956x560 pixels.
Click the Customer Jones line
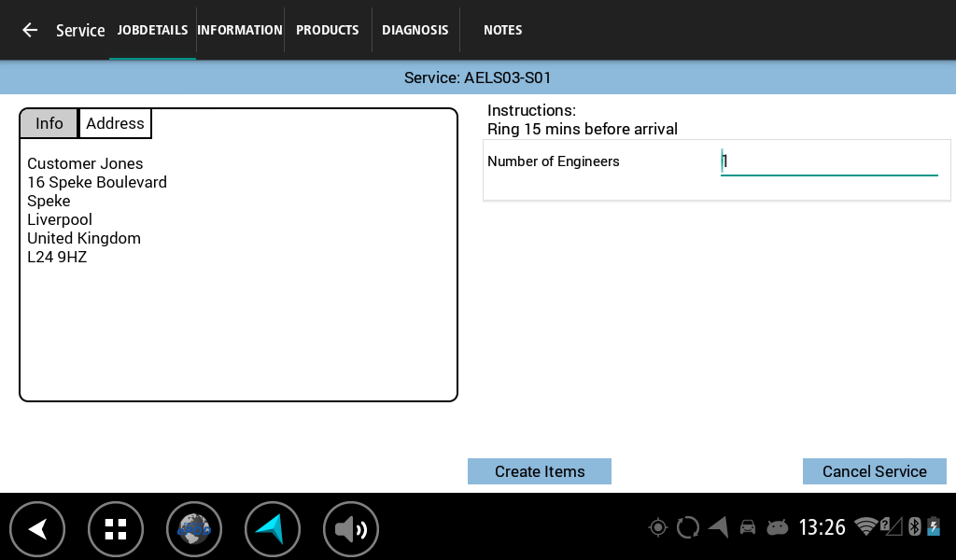[85, 164]
